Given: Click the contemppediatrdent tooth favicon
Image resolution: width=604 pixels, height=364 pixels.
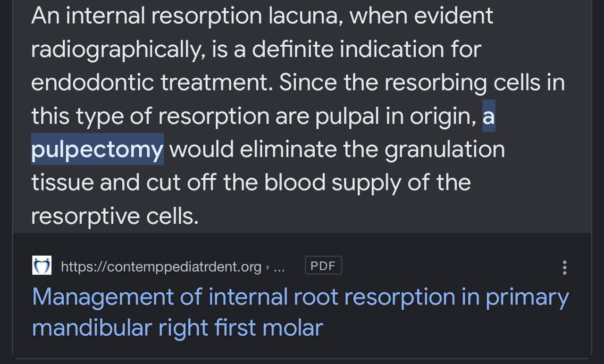Looking at the screenshot, I should [x=42, y=265].
